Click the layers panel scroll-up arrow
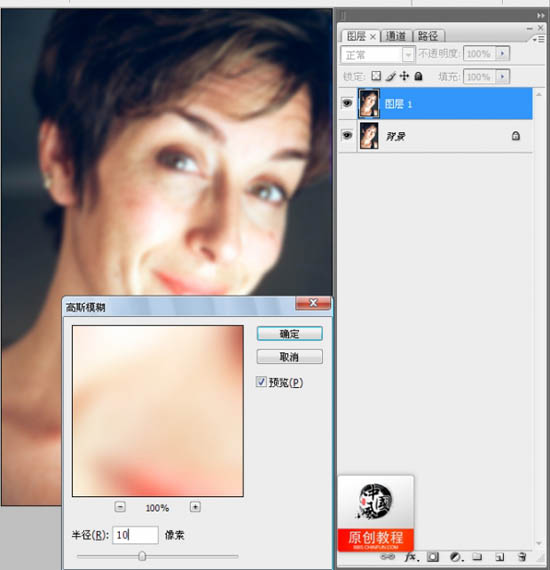The width and height of the screenshot is (550, 570). (x=539, y=95)
